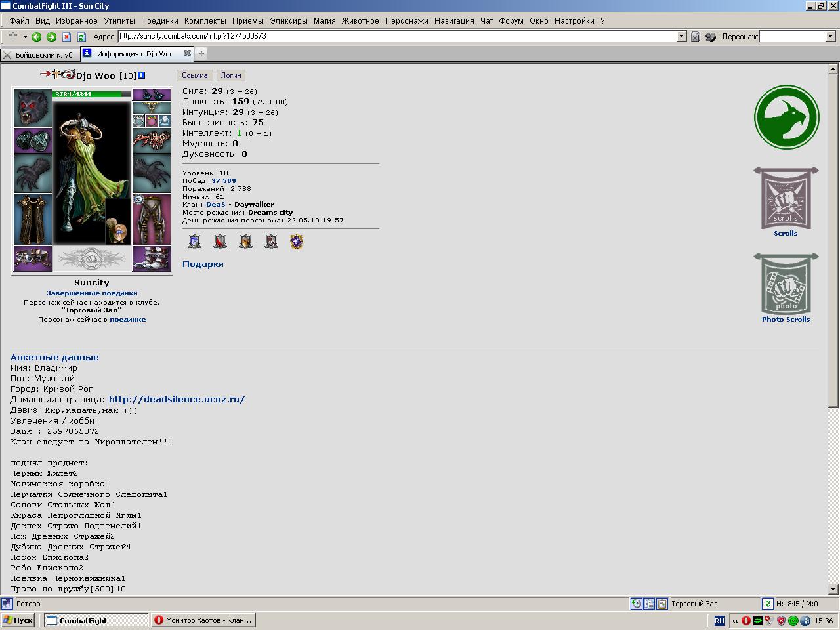Click the boots item slot
This screenshot has width=840, height=630.
coord(152,259)
